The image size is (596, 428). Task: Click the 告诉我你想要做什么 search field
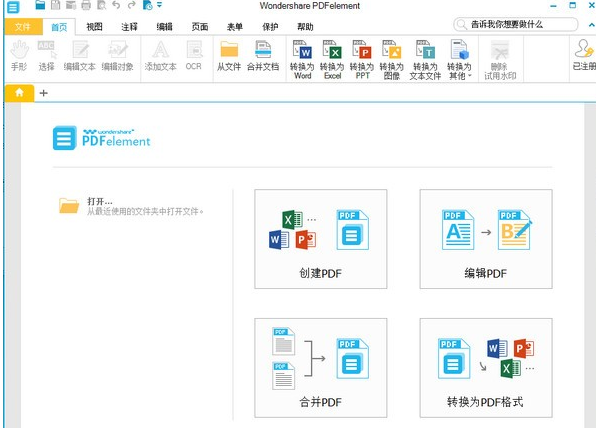pyautogui.click(x=516, y=24)
